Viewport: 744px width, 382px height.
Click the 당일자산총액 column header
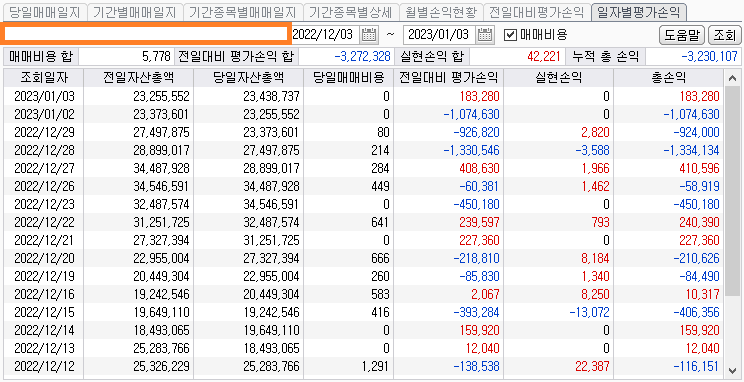point(249,78)
